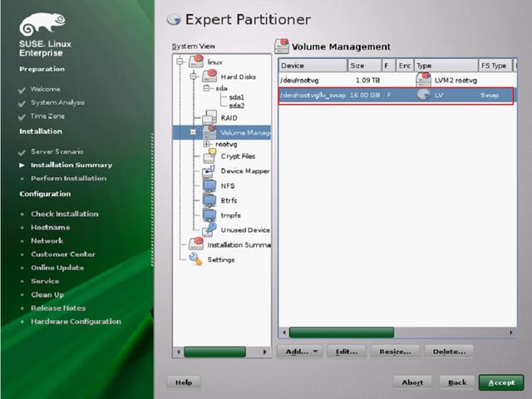Viewport: 532px width, 399px height.
Task: Click the Enc column header
Action: (x=405, y=66)
